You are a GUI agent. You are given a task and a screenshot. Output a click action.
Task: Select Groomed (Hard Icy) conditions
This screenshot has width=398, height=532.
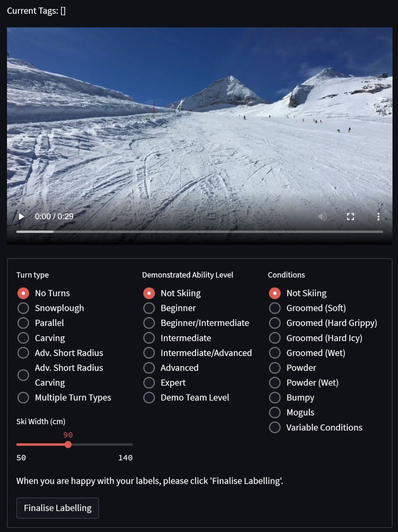click(315, 338)
